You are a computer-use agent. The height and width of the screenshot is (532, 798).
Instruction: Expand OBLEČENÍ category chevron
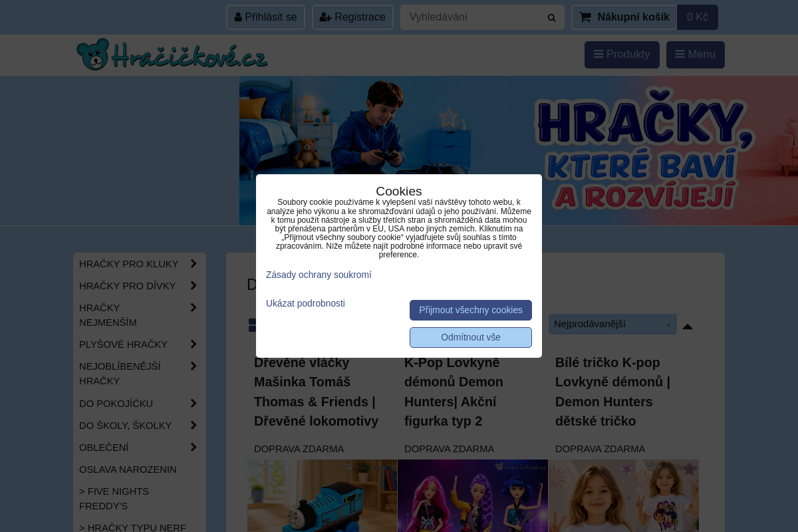(x=194, y=447)
